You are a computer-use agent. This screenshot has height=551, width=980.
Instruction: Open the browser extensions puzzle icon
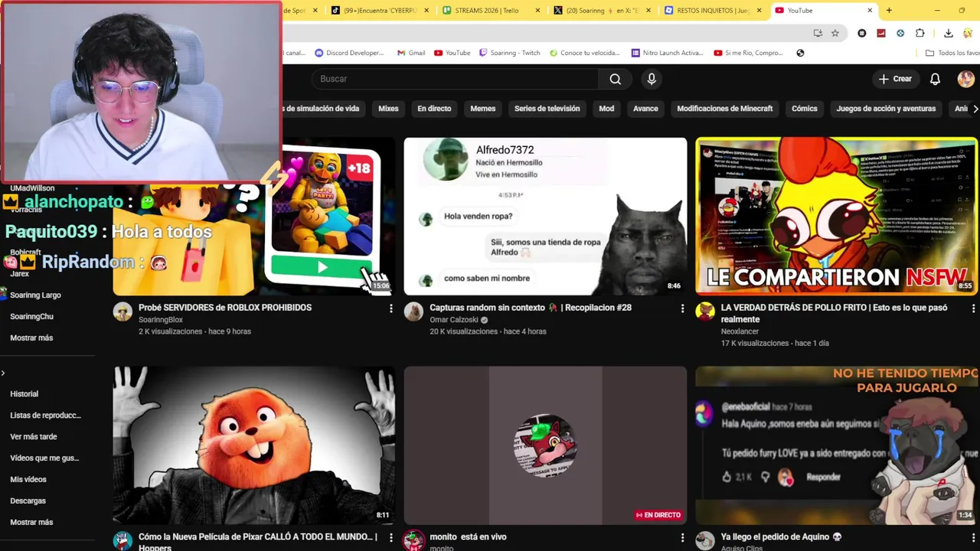[x=920, y=33]
